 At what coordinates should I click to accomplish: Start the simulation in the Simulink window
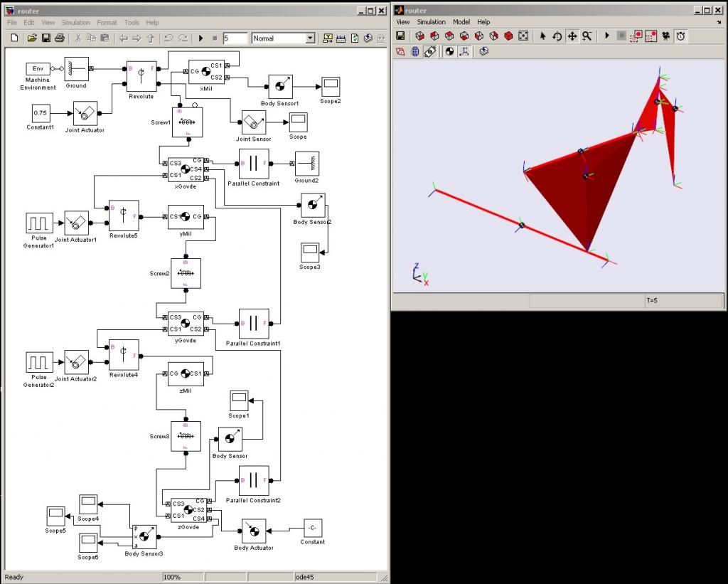pyautogui.click(x=201, y=38)
